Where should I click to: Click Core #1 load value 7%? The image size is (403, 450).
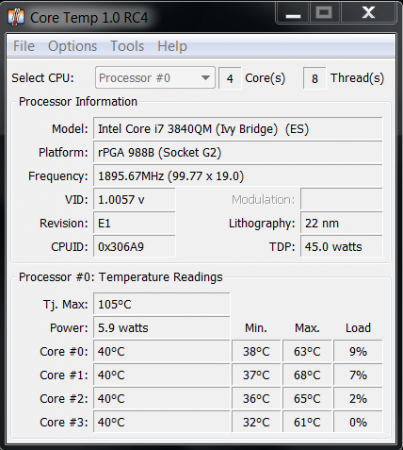(358, 375)
